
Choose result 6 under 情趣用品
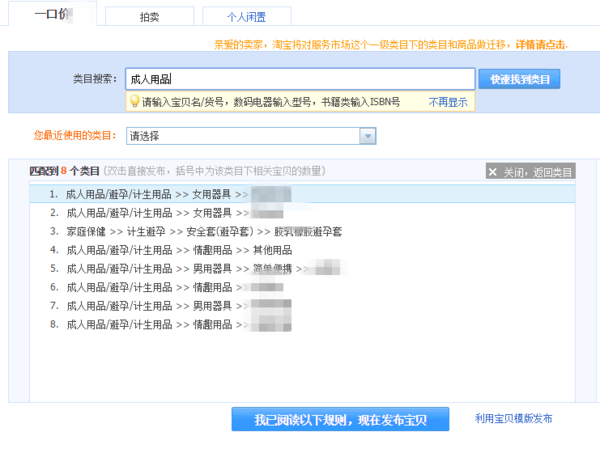[x=160, y=287]
